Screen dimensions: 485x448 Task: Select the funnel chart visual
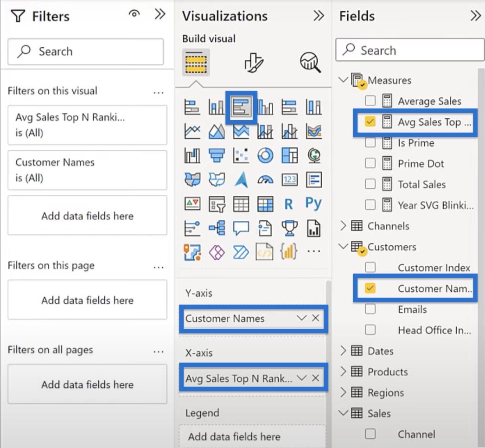tap(216, 155)
